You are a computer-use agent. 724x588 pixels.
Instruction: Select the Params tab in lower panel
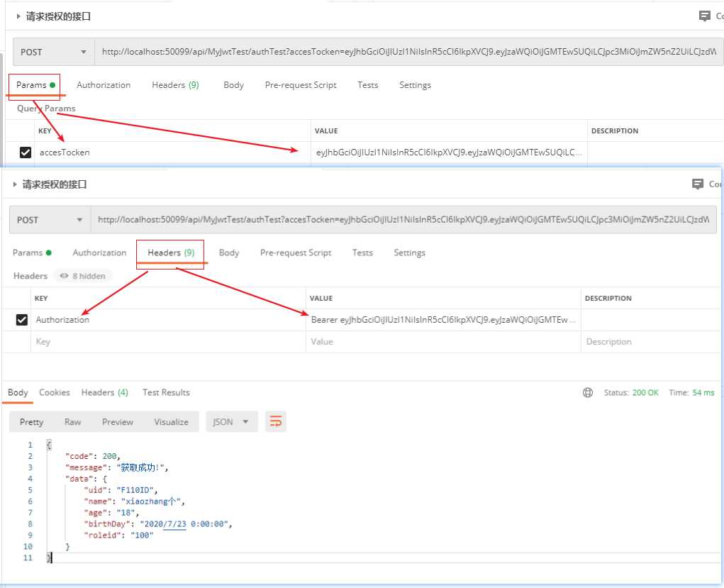32,253
